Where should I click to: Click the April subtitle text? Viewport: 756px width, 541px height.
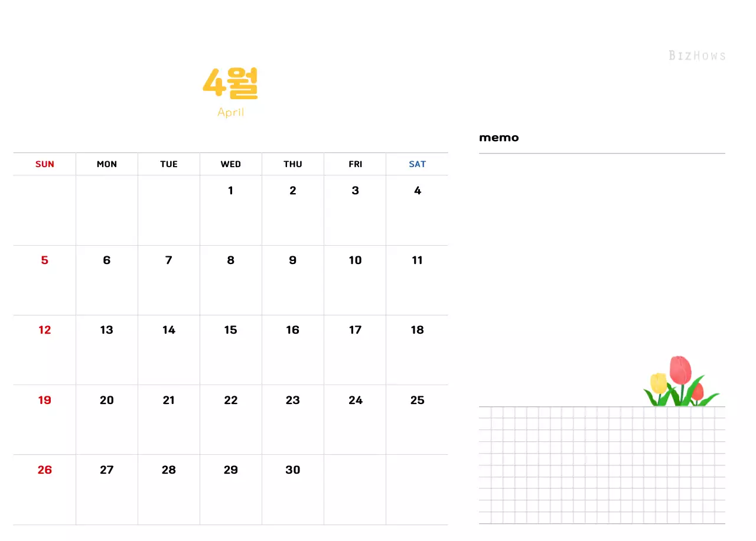(230, 112)
